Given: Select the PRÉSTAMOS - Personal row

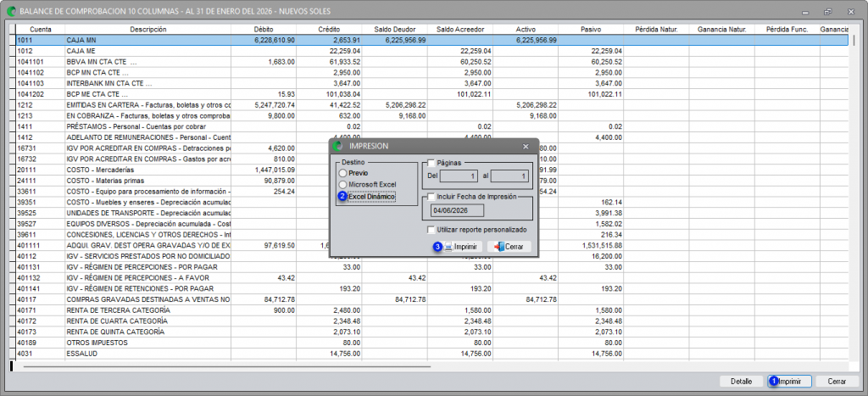Looking at the screenshot, I should pos(431,127).
